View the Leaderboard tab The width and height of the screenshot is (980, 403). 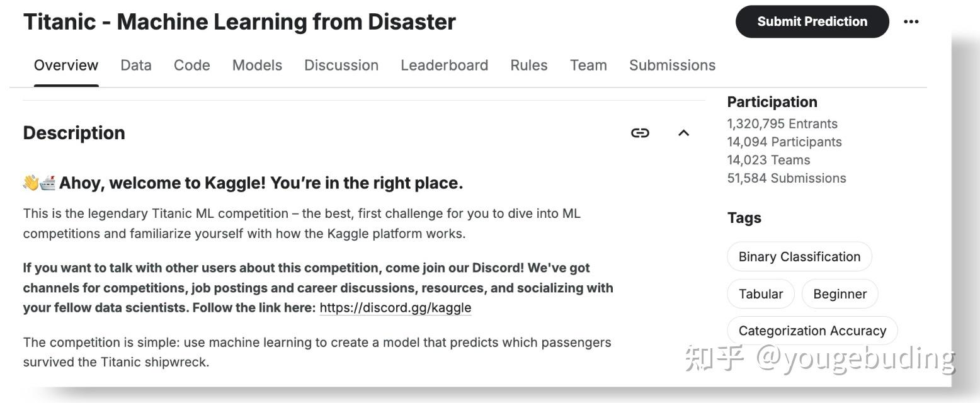[x=444, y=65]
